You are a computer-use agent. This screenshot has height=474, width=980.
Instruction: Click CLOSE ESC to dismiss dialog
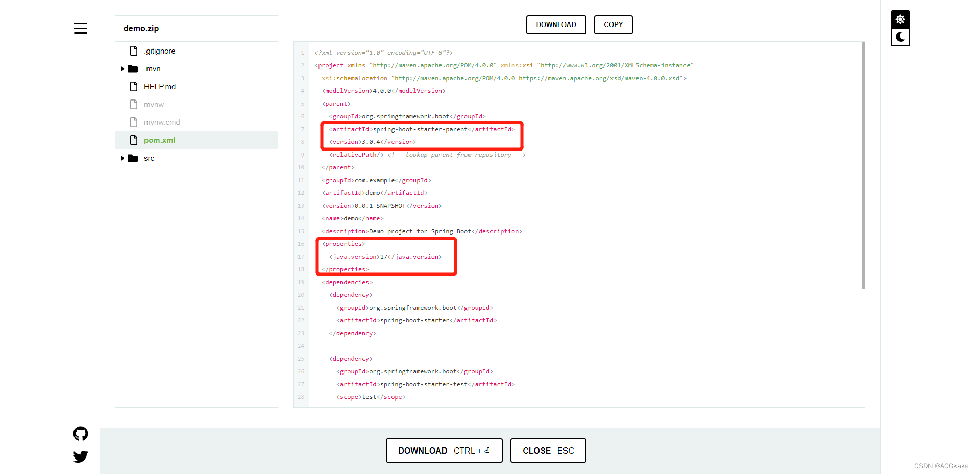[x=548, y=451]
